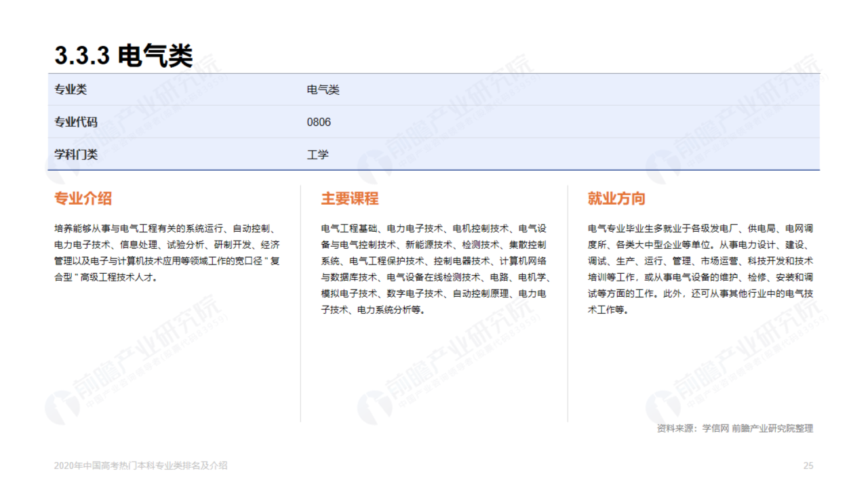This screenshot has height=488, width=868.
Task: Click the page number '25'
Action: click(x=808, y=466)
